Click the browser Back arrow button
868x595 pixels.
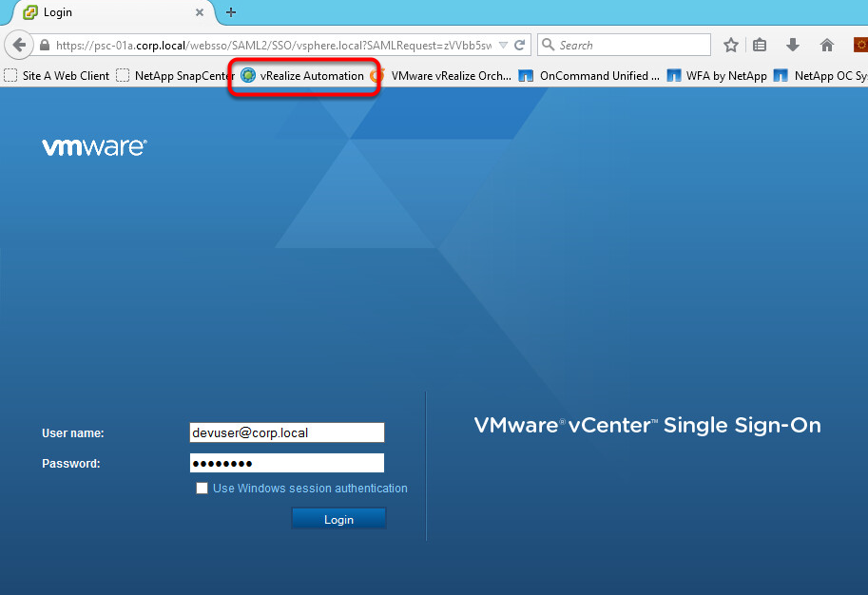(19, 45)
